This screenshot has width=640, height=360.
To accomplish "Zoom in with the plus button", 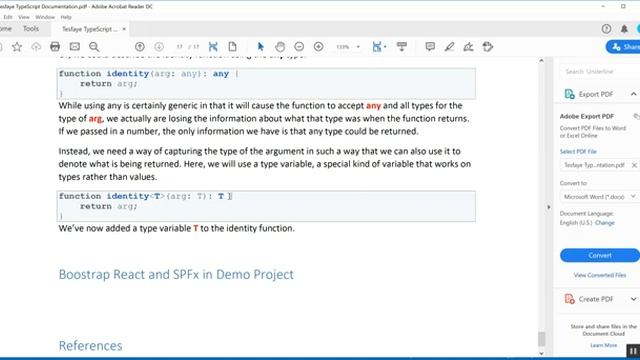I will tap(319, 47).
